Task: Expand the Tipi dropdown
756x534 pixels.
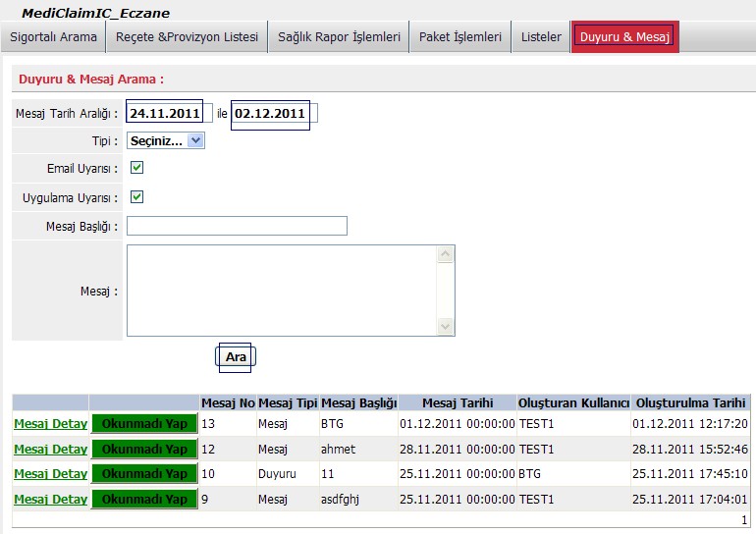Action: [165, 140]
